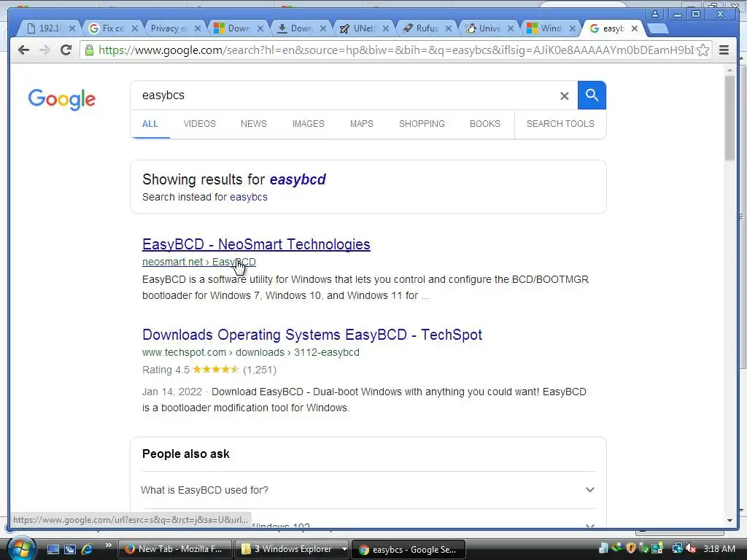
Task: Click the vertical scrollbar thumb
Action: (x=729, y=117)
